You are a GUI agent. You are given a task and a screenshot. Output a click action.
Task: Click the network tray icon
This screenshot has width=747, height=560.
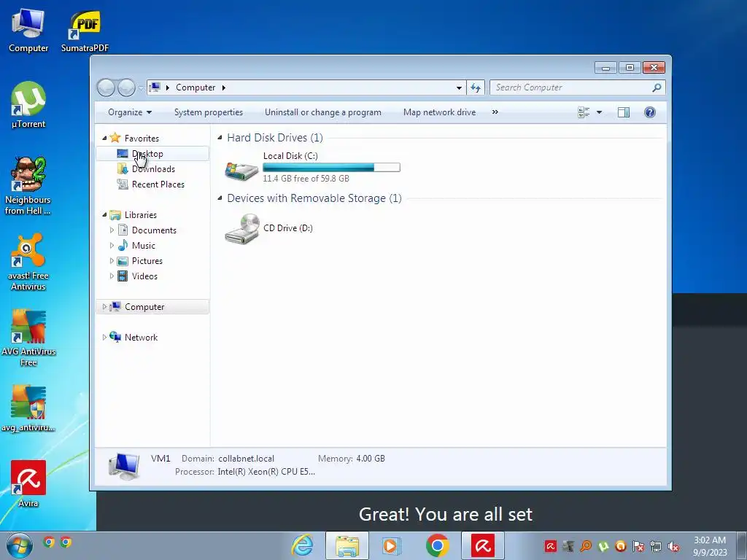(x=656, y=546)
